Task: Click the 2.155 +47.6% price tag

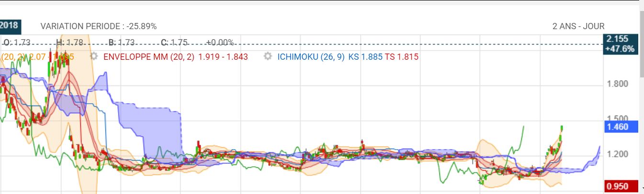Action: (620, 44)
